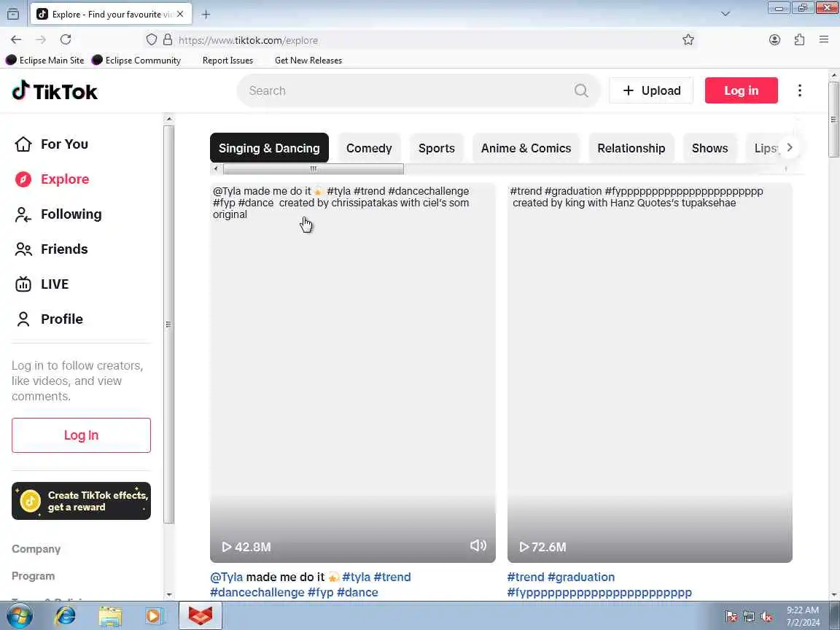Click the browser account icon

pos(774,39)
